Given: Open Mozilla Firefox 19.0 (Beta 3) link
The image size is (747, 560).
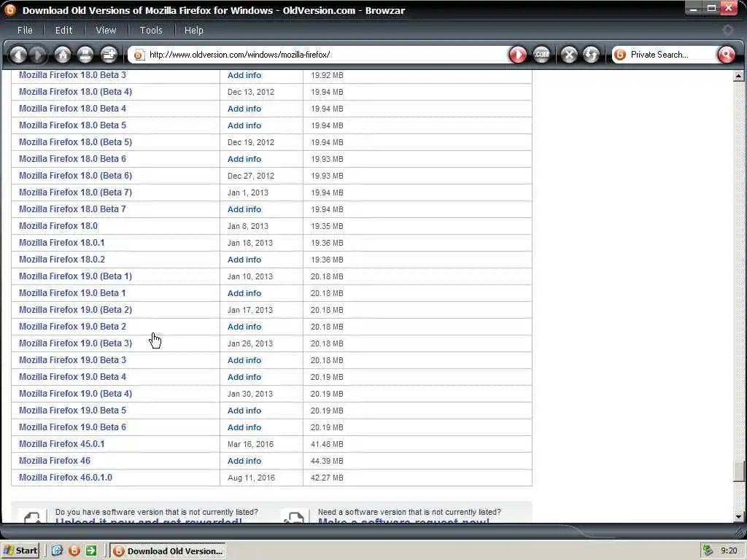Looking at the screenshot, I should [75, 343].
